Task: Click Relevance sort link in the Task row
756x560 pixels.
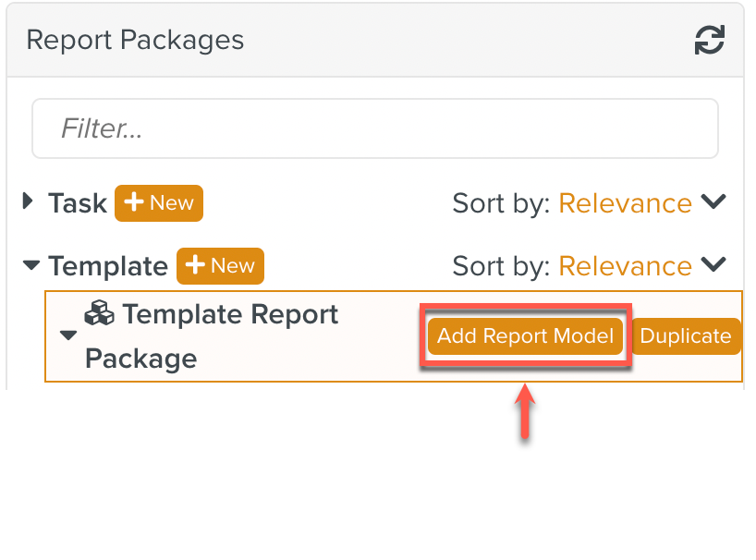Action: pos(625,203)
